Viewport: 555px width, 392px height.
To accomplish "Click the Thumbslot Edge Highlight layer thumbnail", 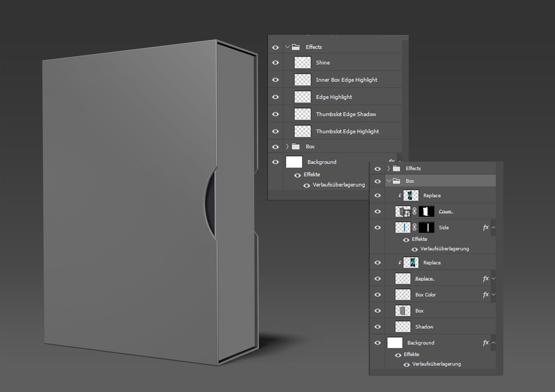I will coord(303,131).
